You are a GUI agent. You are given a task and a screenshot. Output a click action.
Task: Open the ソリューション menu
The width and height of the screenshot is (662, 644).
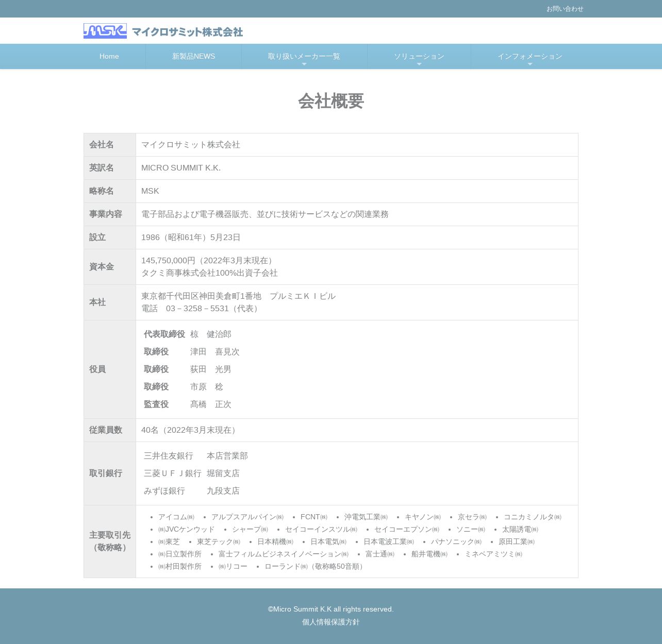click(419, 56)
